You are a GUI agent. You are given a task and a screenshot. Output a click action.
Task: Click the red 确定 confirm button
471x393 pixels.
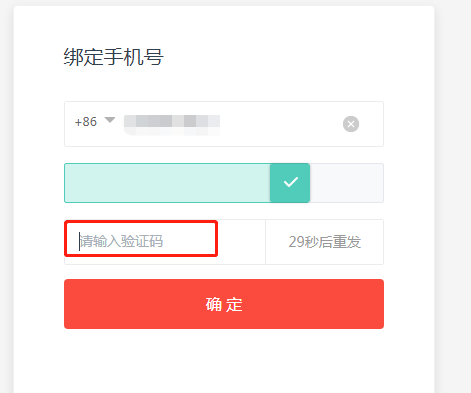(224, 304)
